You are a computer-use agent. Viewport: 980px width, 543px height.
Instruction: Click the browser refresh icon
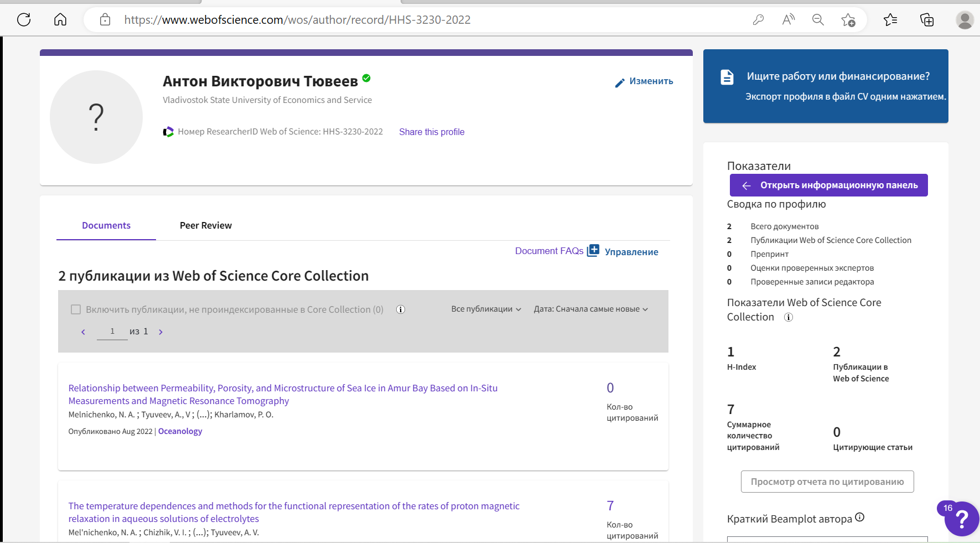(x=24, y=20)
